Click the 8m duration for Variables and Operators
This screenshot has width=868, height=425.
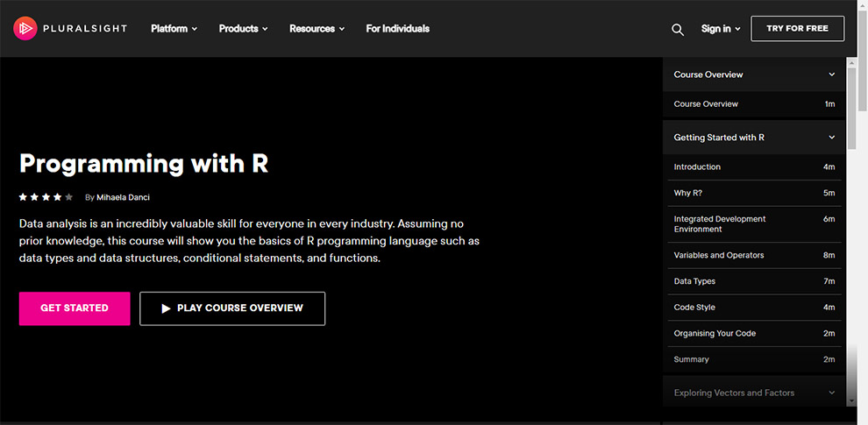click(x=829, y=256)
